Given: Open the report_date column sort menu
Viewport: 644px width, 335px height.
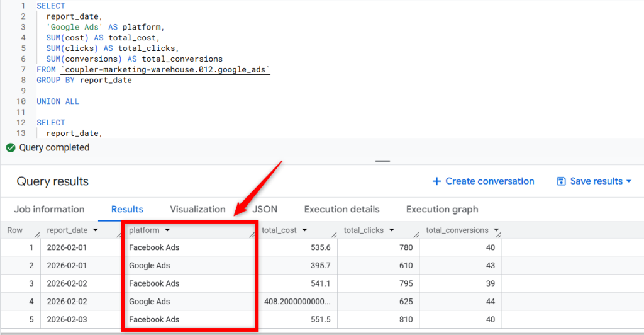Looking at the screenshot, I should pyautogui.click(x=96, y=230).
